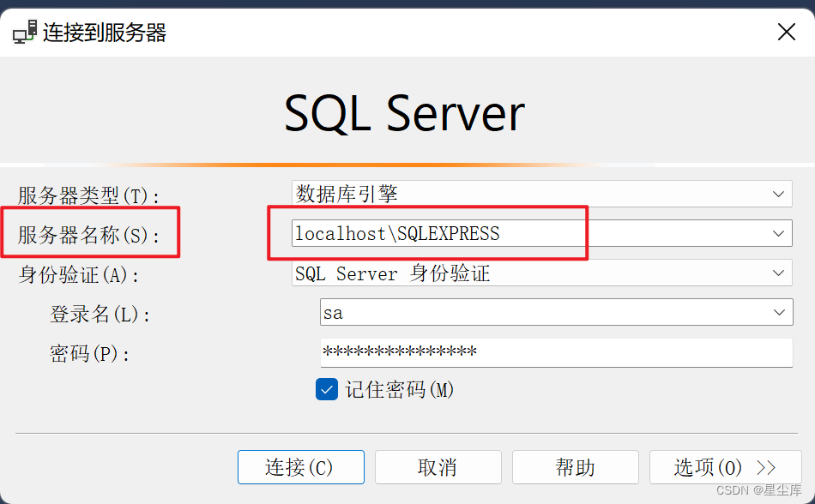Open help via the 帮助 button

575,467
